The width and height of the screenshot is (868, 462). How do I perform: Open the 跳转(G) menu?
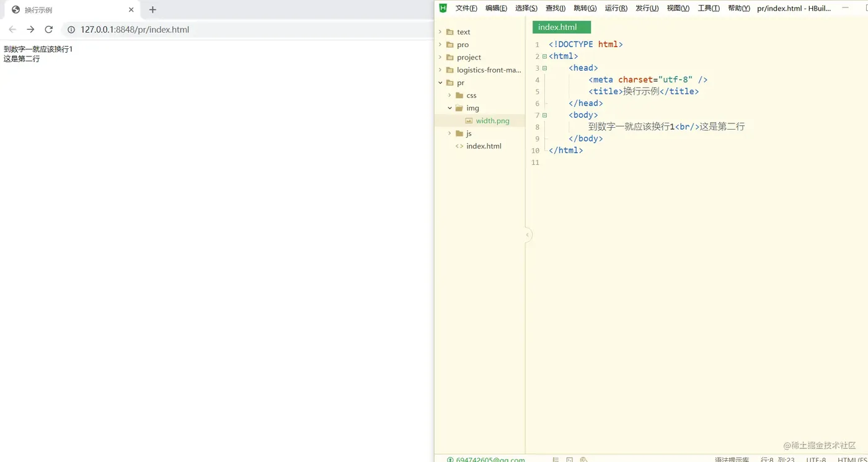(x=585, y=8)
